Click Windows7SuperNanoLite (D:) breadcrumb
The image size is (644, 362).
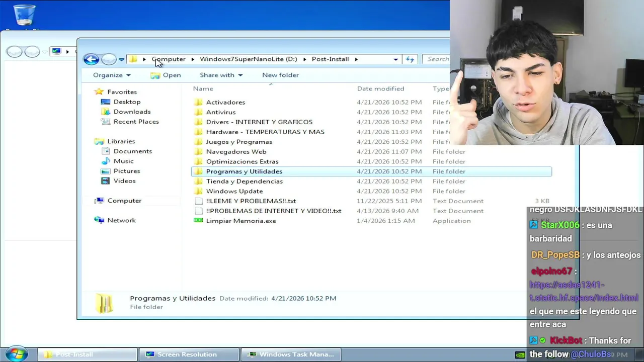tap(249, 59)
